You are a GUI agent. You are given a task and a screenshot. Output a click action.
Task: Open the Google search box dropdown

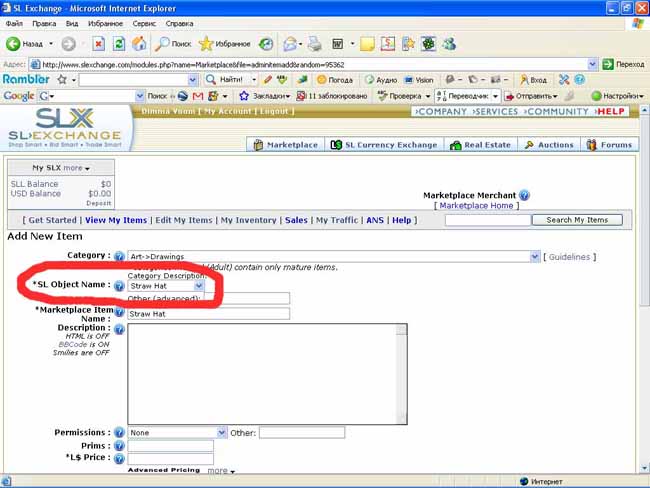tap(140, 96)
